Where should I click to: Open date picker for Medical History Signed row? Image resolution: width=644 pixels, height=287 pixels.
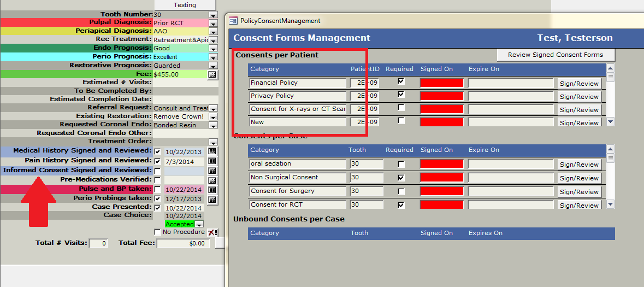[212, 151]
